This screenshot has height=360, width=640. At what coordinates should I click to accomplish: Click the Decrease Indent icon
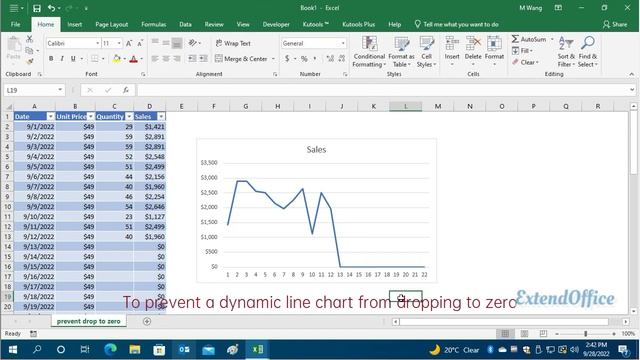coord(192,59)
